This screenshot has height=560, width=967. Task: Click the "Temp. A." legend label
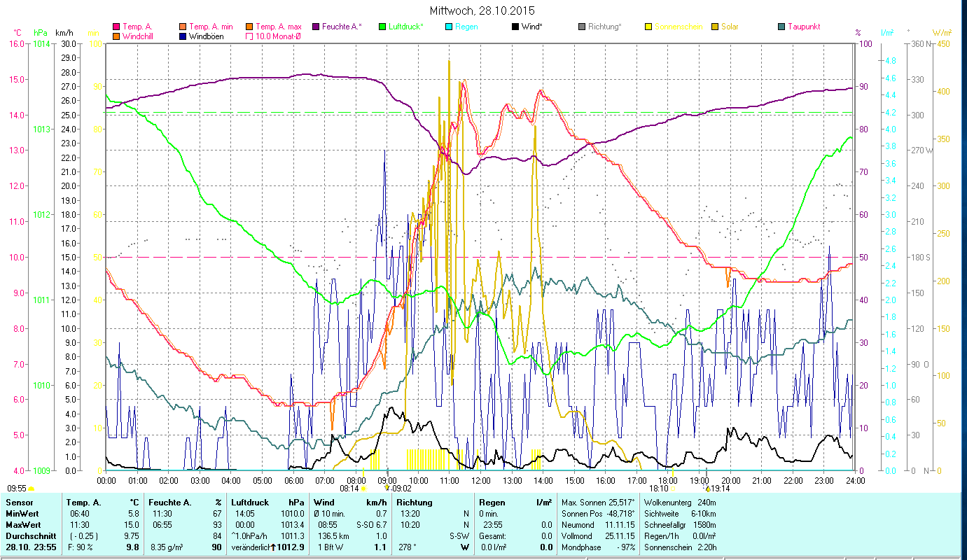(x=137, y=27)
